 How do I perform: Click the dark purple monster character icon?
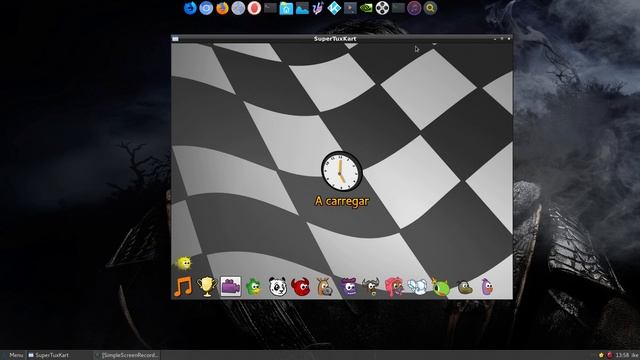(348, 287)
